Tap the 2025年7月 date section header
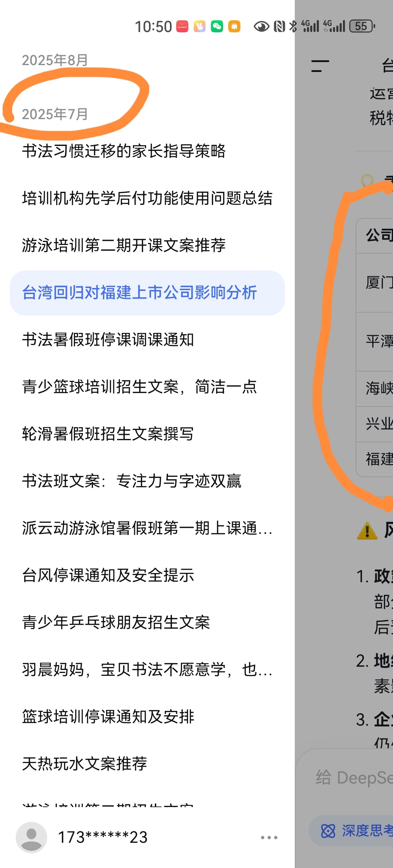393x868 pixels. click(x=55, y=114)
